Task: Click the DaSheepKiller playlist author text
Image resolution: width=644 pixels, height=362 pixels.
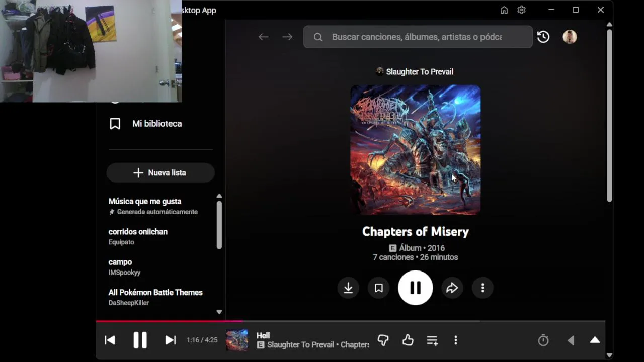Action: [128, 303]
